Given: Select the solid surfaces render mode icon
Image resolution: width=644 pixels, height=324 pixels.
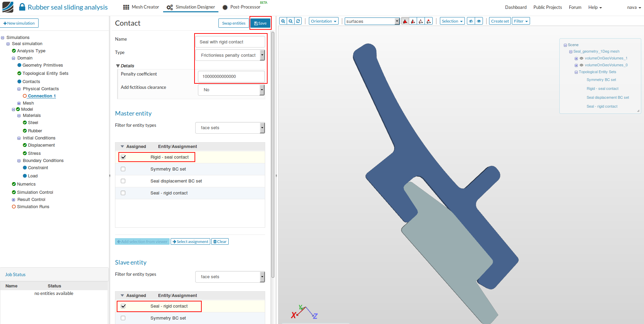Looking at the screenshot, I should (405, 21).
